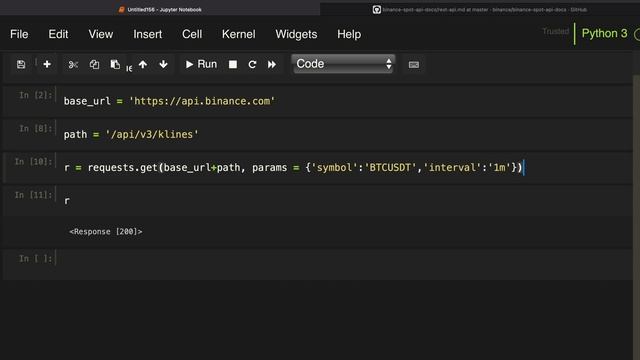Open the Kernel menu
640x360 pixels.
239,34
